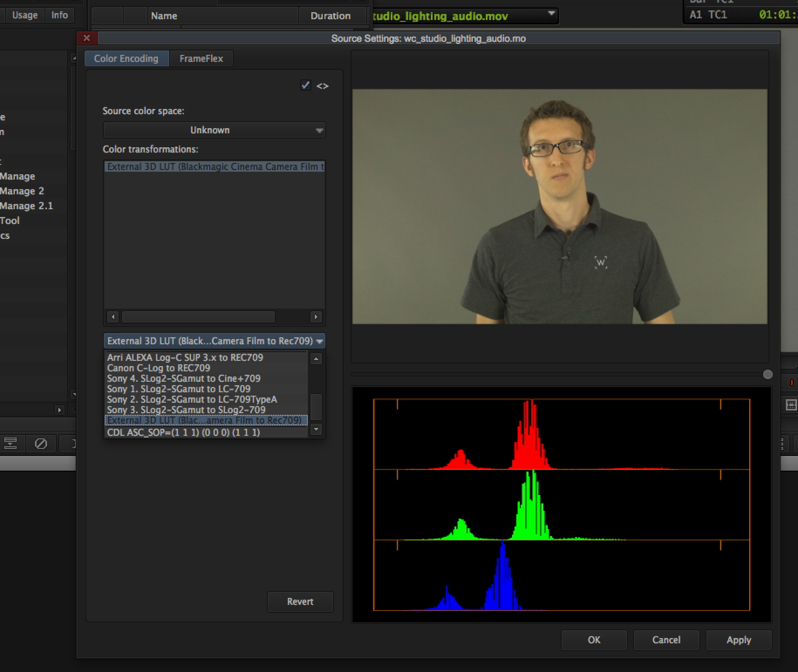This screenshot has height=672, width=798.
Task: Click the <> compare icon
Action: pos(322,86)
